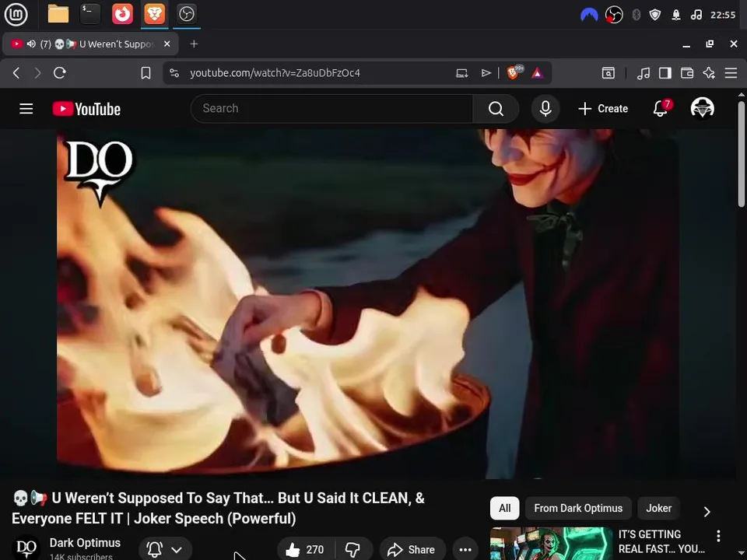This screenshot has width=747, height=560.
Task: Open the Dark Optimus channel avatar
Action: 26,548
